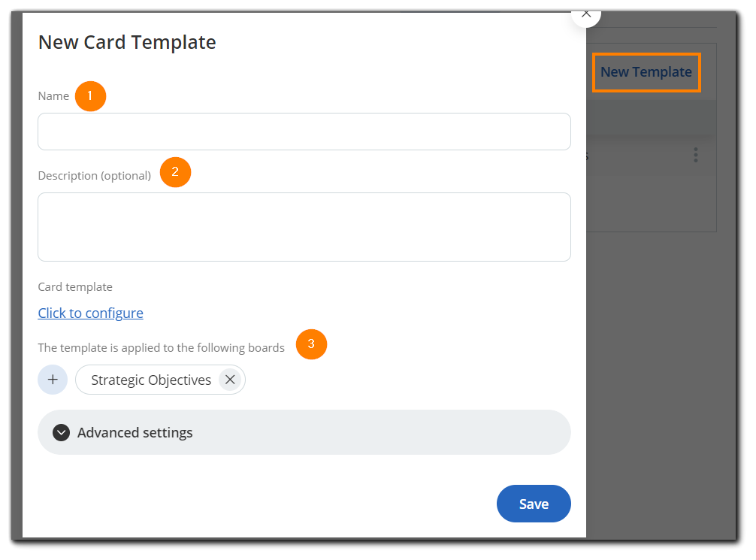Click the Description (optional) label
The height and width of the screenshot is (560, 756).
click(x=95, y=175)
